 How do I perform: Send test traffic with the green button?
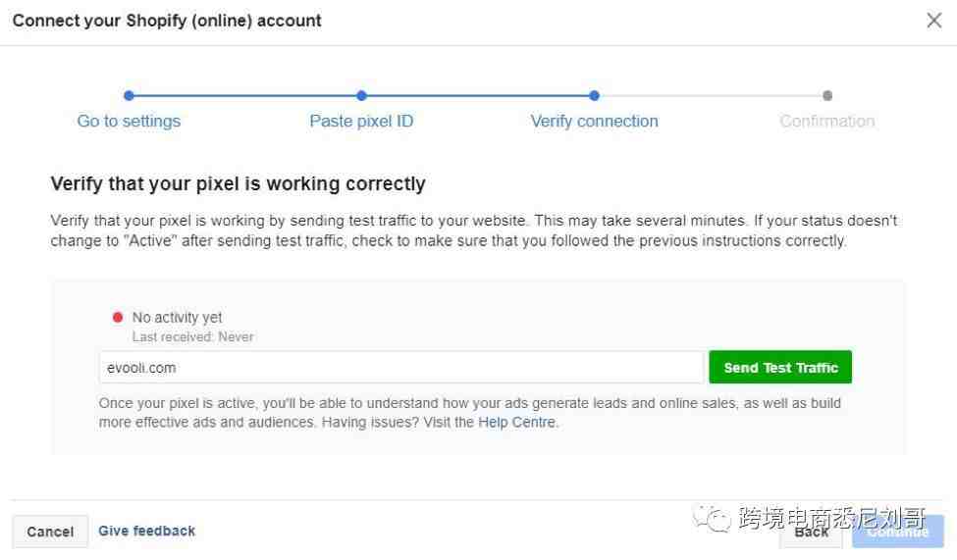point(780,367)
